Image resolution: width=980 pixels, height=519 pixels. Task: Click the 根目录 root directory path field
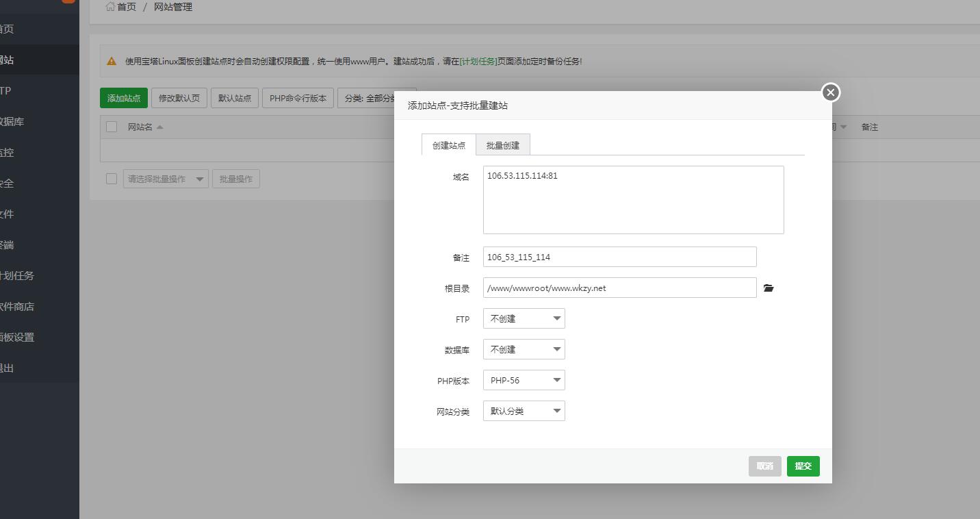pyautogui.click(x=619, y=288)
